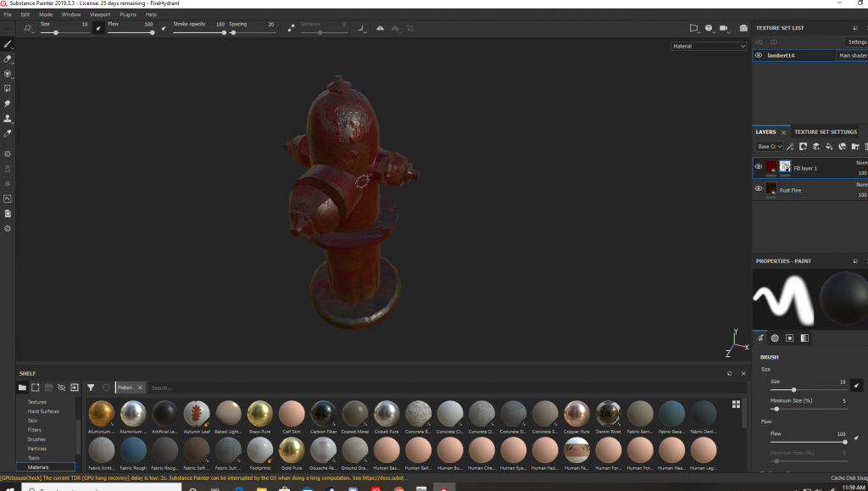Open the Plugins menu

pos(128,15)
